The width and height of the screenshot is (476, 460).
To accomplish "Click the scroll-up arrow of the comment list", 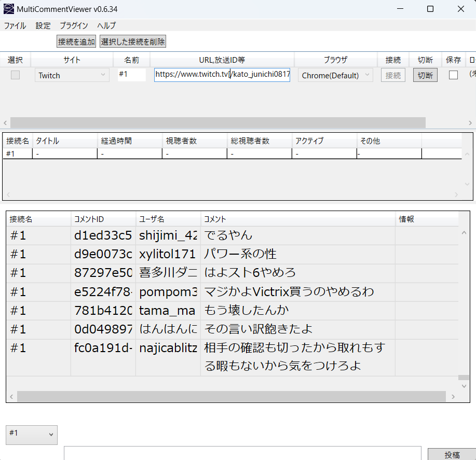I will 464,233.
